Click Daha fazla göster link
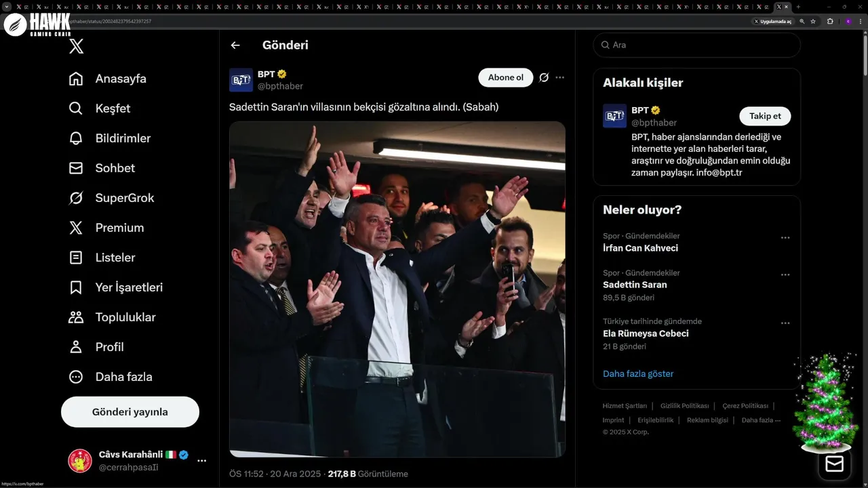The image size is (868, 488). pyautogui.click(x=638, y=373)
